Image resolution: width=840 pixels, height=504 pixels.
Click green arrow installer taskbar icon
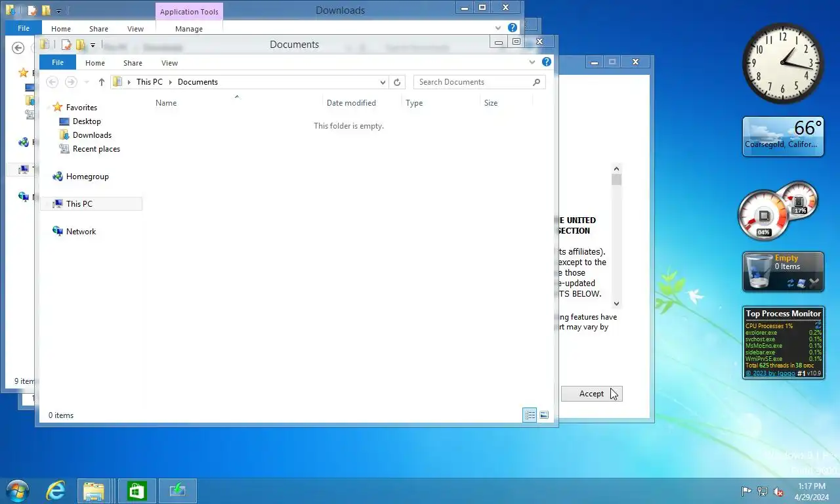(177, 491)
